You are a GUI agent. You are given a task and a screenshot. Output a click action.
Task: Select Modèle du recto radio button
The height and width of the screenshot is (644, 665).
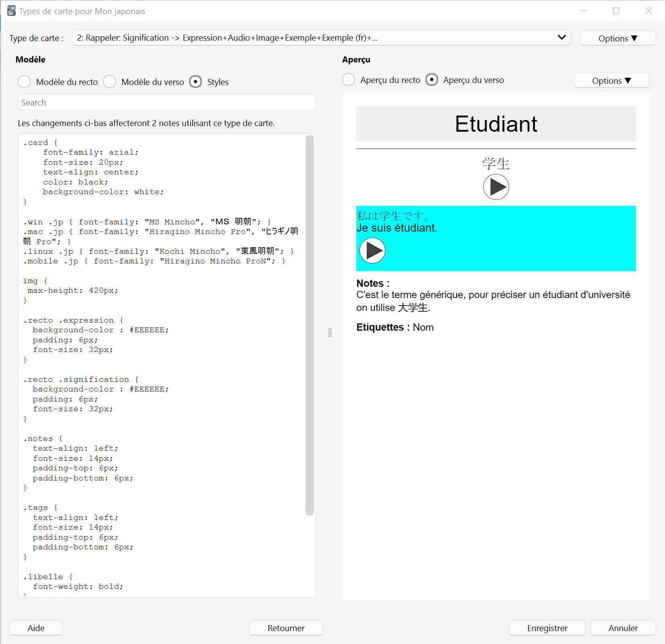(24, 82)
